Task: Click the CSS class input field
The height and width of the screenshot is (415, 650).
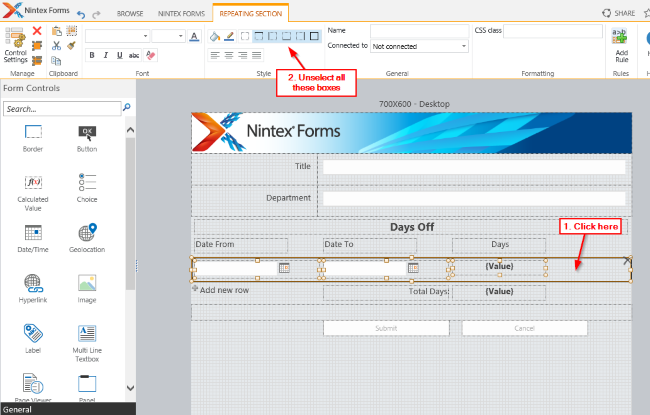Action: click(x=553, y=31)
